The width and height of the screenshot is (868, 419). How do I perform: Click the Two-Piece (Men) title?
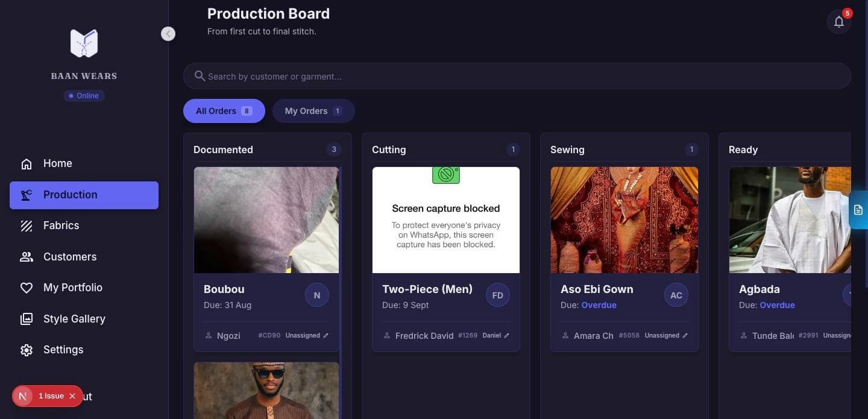click(427, 289)
